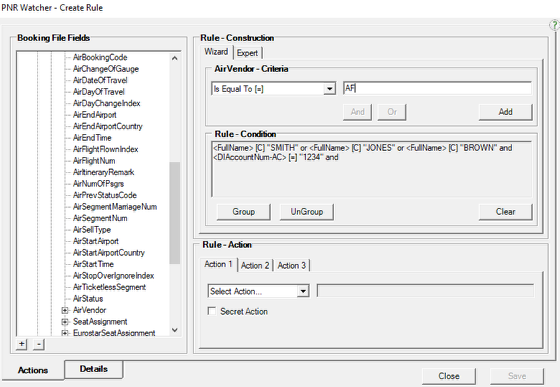Open the help question mark icon
The height and width of the screenshot is (387, 560).
[x=555, y=25]
